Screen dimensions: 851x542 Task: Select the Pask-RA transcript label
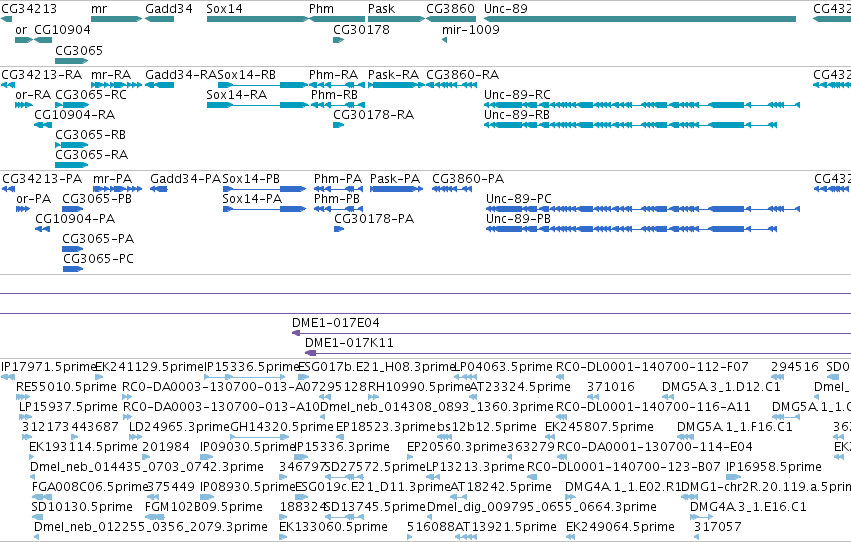click(393, 74)
